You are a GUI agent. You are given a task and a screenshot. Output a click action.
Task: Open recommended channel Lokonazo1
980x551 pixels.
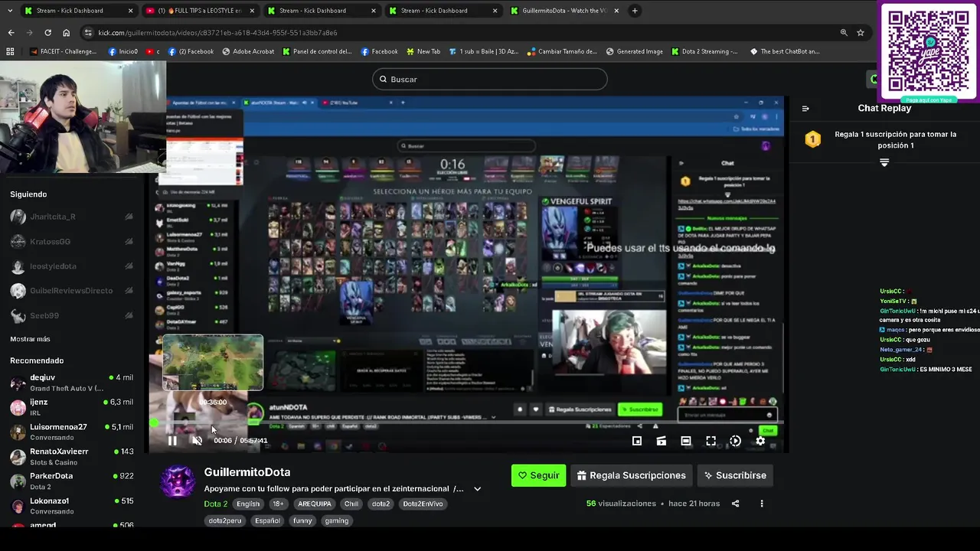[x=73, y=506]
